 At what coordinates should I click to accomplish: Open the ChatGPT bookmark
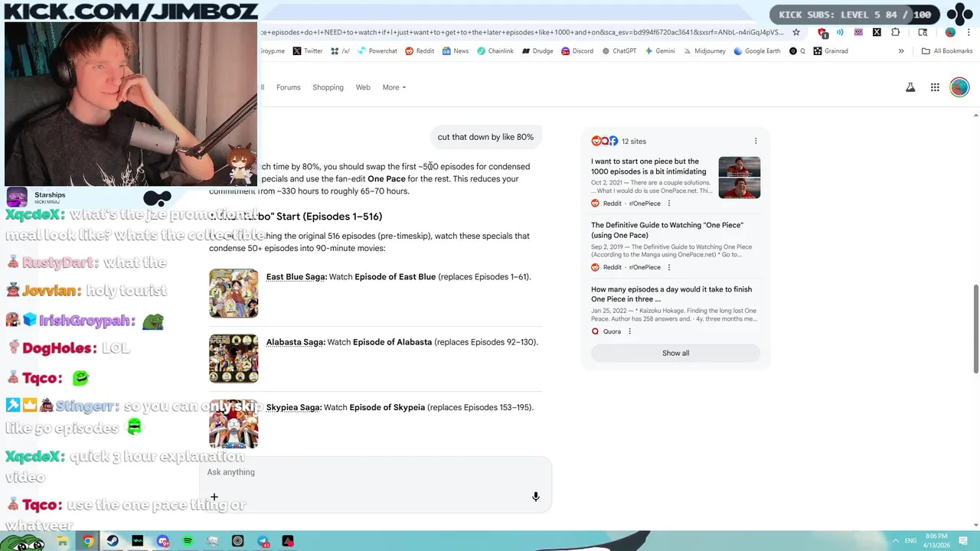(x=619, y=51)
